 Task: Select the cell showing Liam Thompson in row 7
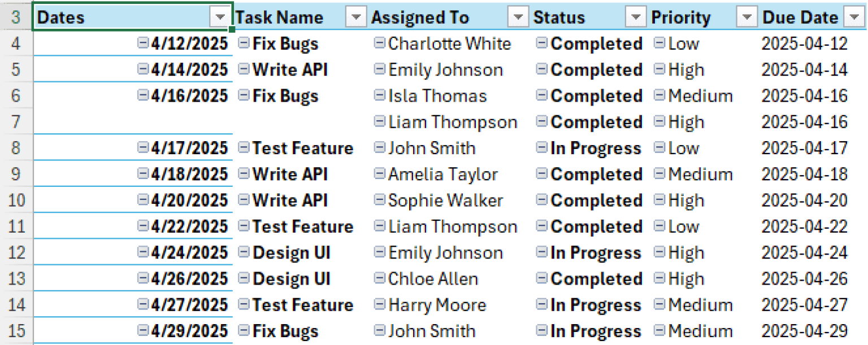[452, 122]
